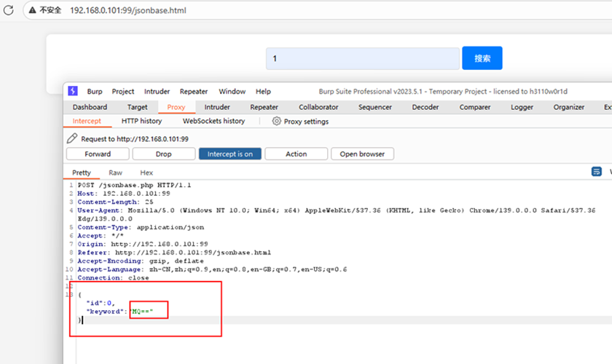This screenshot has height=364, width=612.
Task: Click the Burp Suite logo icon
Action: (x=73, y=91)
